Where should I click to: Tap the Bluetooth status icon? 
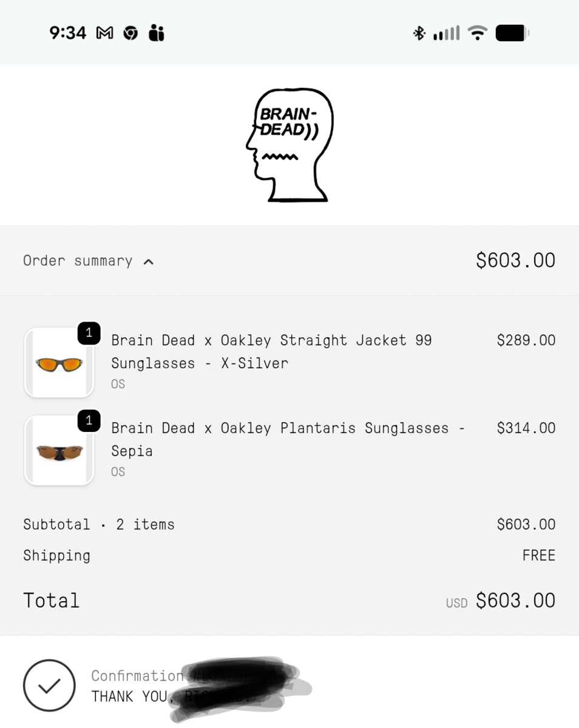419,33
